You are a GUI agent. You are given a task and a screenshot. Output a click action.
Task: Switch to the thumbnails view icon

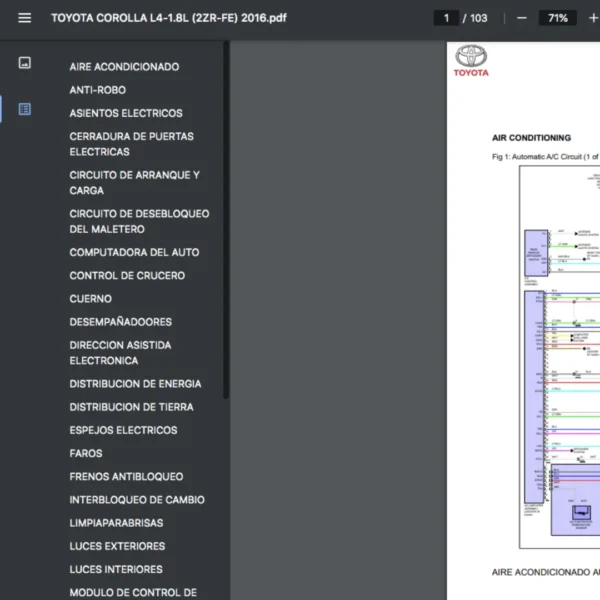coord(24,62)
